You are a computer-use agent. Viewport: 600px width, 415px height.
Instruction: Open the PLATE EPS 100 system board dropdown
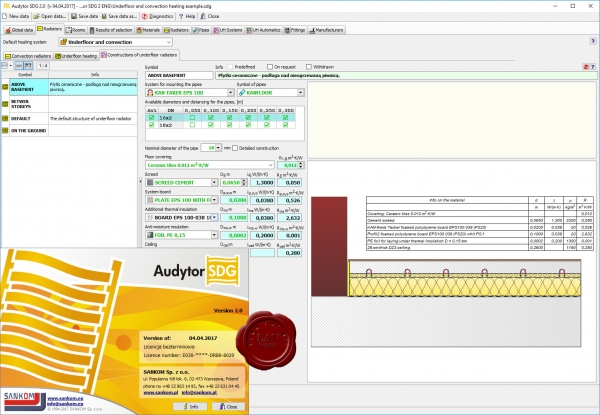[x=214, y=200]
